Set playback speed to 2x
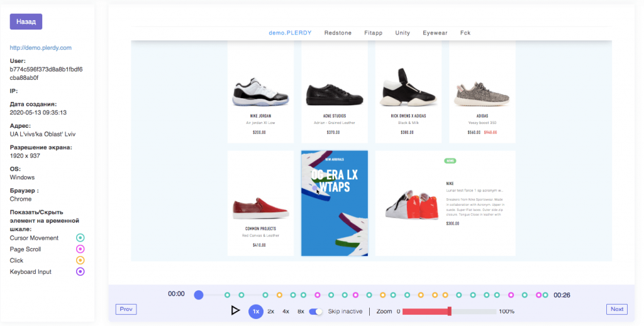 pos(270,311)
